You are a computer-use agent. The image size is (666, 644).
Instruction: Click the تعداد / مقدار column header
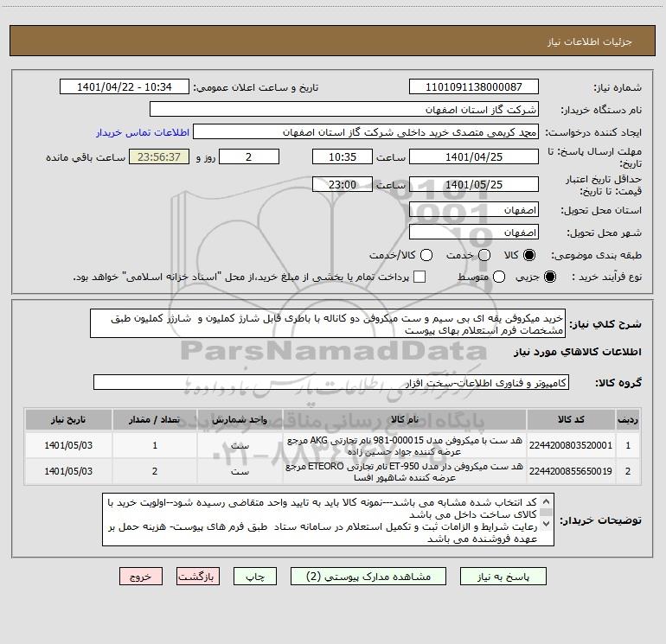155,420
